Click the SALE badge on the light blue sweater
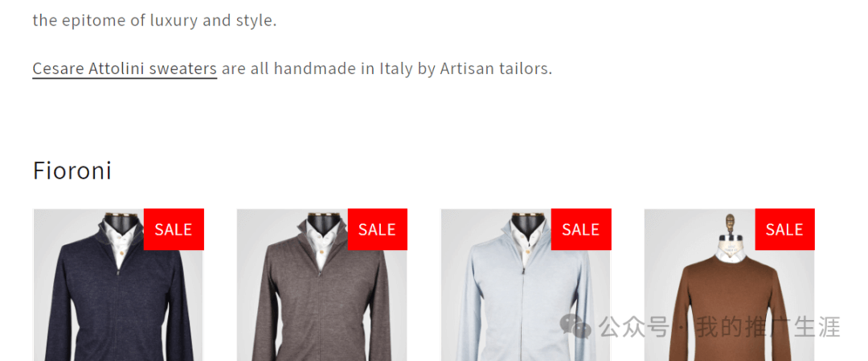Viewport: 868px width, 361px height. [x=581, y=229]
